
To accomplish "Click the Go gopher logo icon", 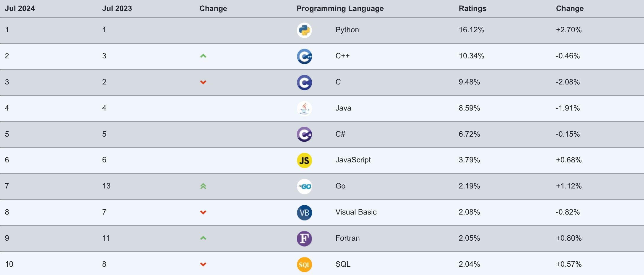I will pos(304,186).
